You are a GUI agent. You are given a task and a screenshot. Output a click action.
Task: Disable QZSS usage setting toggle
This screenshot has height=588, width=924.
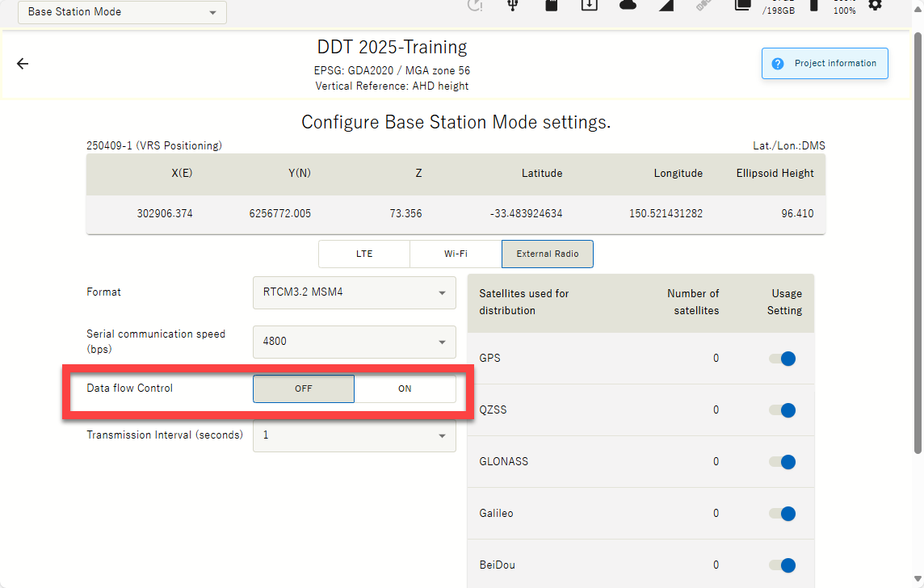(783, 410)
